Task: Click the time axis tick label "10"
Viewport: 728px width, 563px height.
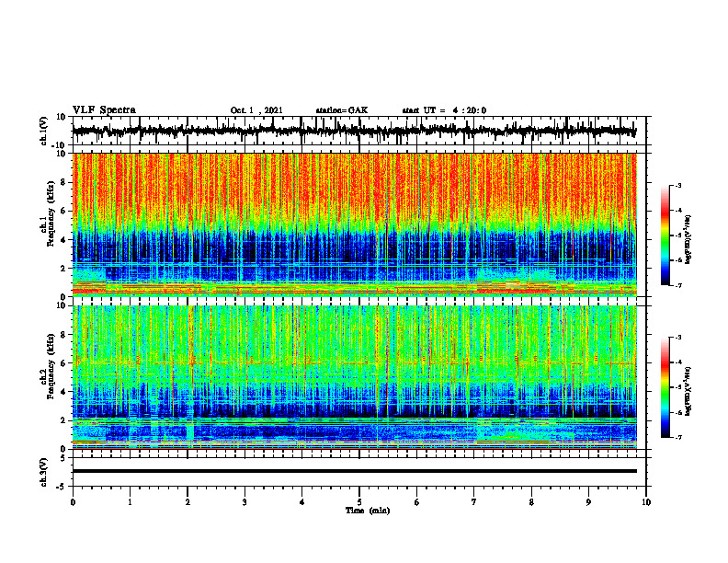Action: [646, 502]
